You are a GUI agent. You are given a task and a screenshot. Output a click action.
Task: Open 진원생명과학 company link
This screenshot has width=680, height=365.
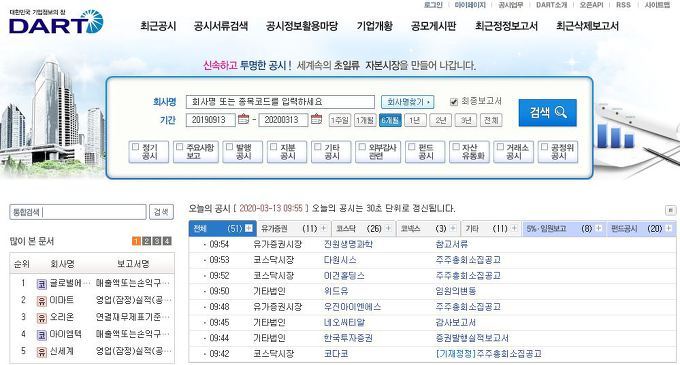click(348, 244)
